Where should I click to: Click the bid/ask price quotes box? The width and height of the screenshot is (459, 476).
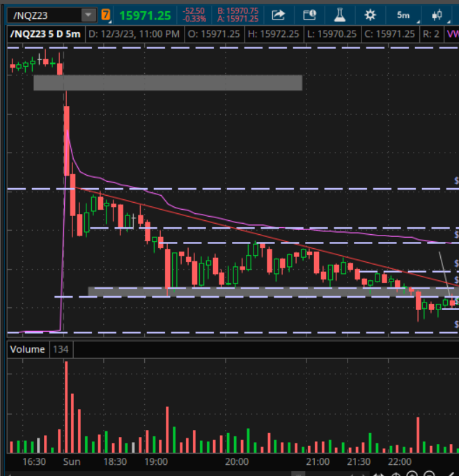[x=238, y=15]
